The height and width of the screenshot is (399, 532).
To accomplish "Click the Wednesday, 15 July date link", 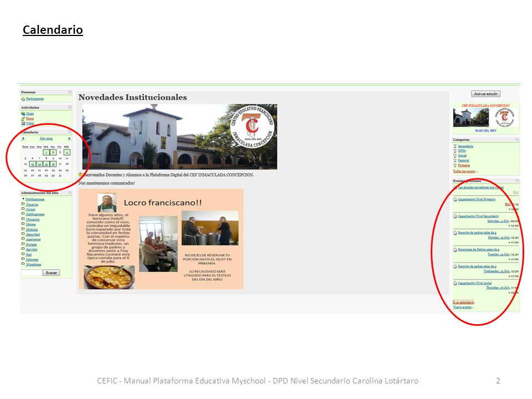I will [x=497, y=271].
